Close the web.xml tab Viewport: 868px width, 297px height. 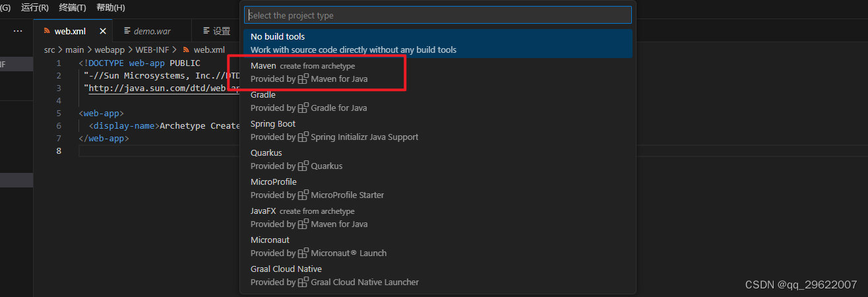click(103, 31)
